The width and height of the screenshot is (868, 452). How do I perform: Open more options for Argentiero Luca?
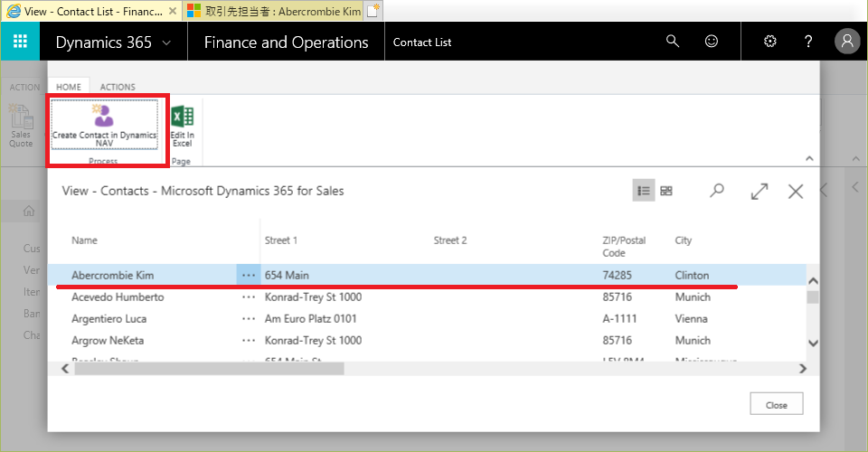point(249,319)
